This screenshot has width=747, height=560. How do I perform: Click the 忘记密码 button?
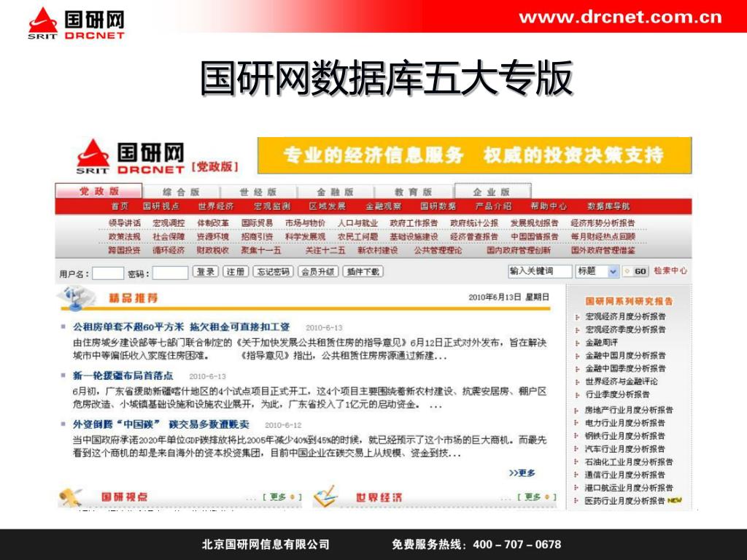[273, 271]
